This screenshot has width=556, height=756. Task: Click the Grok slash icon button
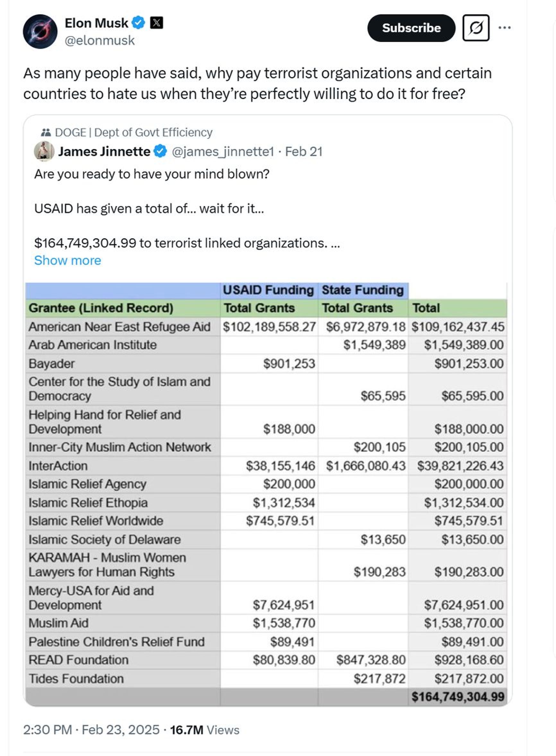[x=475, y=28]
